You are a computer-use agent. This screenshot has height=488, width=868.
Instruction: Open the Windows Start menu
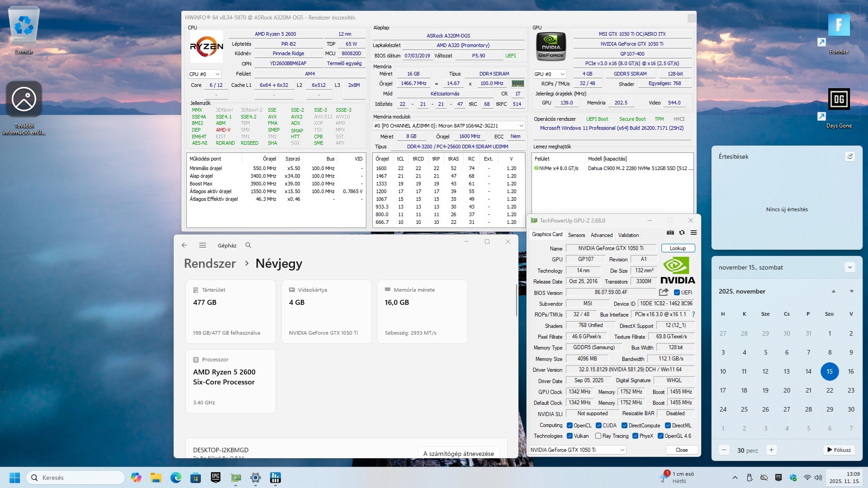[x=15, y=478]
